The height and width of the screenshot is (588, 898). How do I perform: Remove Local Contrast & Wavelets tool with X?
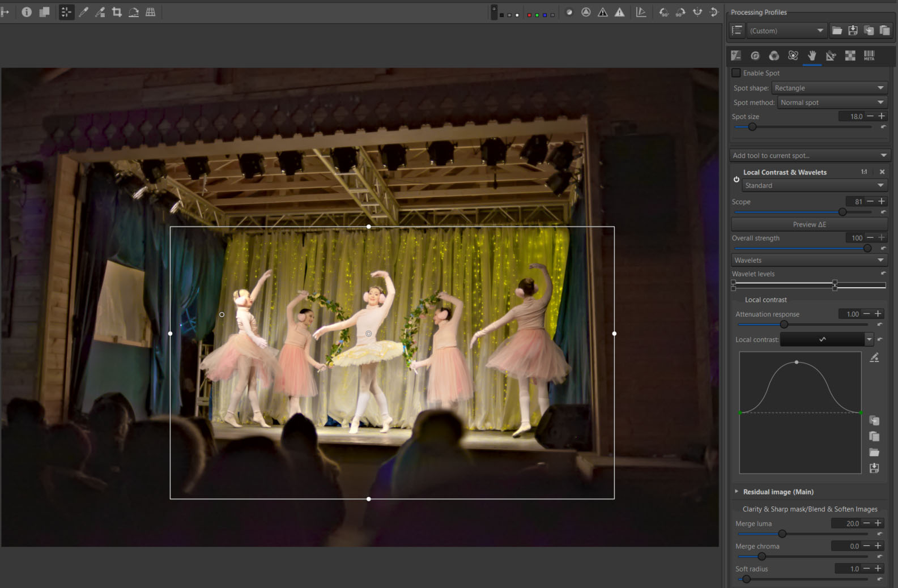tap(882, 172)
